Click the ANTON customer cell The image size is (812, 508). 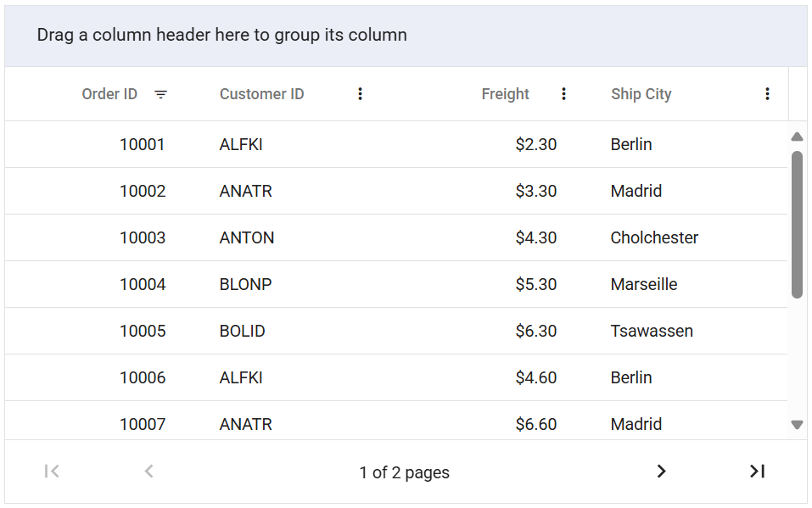[247, 237]
